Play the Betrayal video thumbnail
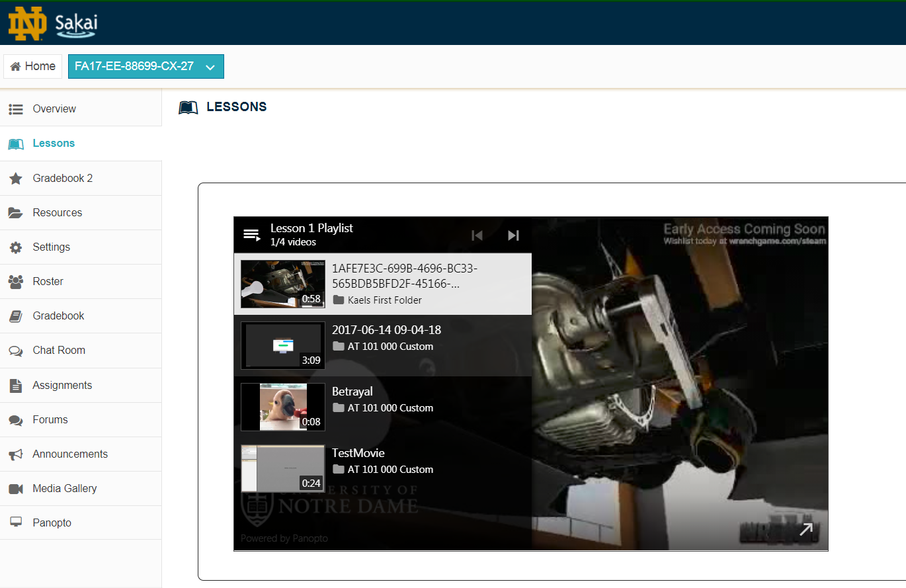This screenshot has width=906, height=588. [x=282, y=407]
